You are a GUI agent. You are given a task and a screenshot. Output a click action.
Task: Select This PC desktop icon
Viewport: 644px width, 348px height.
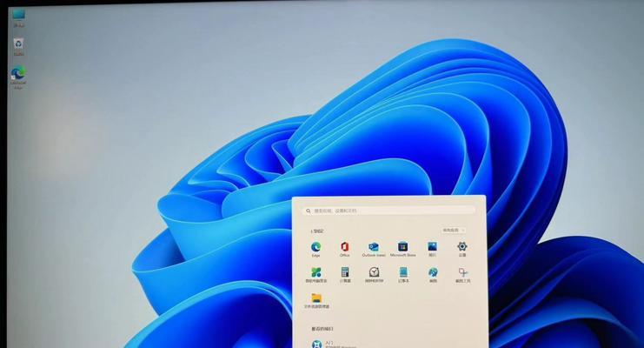tap(18, 18)
